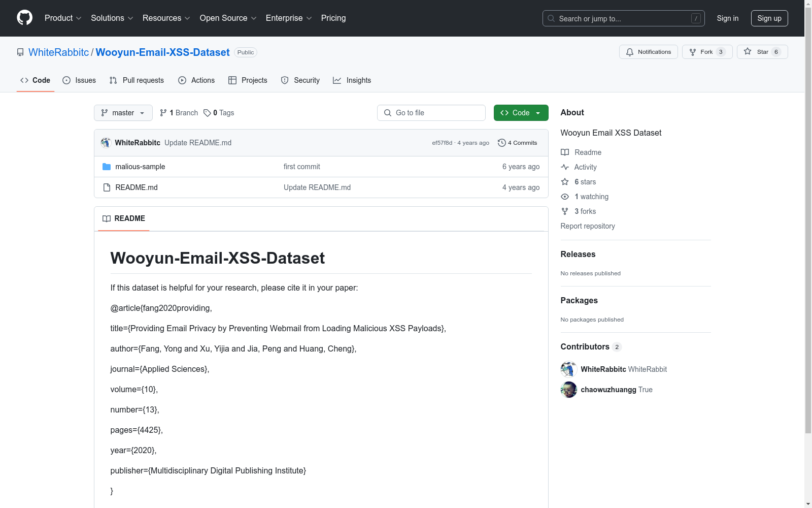Image resolution: width=812 pixels, height=508 pixels.
Task: Click Report repository
Action: coord(588,226)
